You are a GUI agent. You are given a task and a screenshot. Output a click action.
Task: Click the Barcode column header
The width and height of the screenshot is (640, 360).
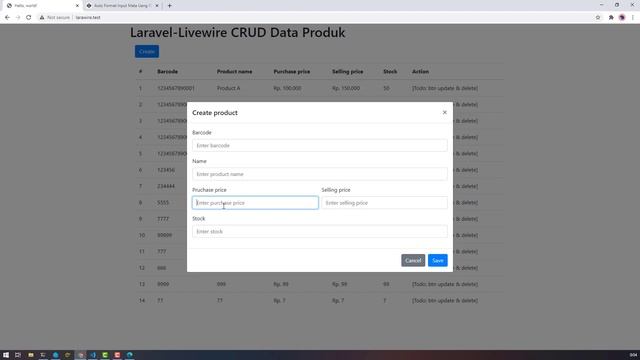(x=167, y=71)
